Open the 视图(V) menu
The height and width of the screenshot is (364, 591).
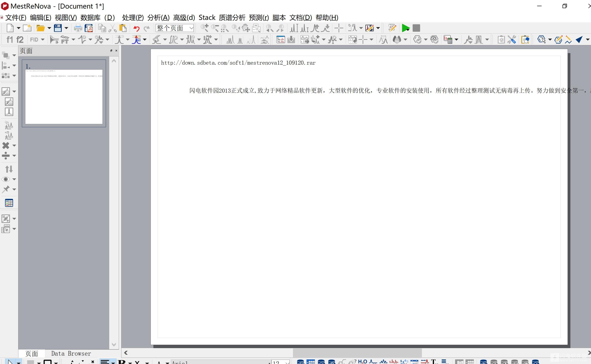click(x=66, y=18)
